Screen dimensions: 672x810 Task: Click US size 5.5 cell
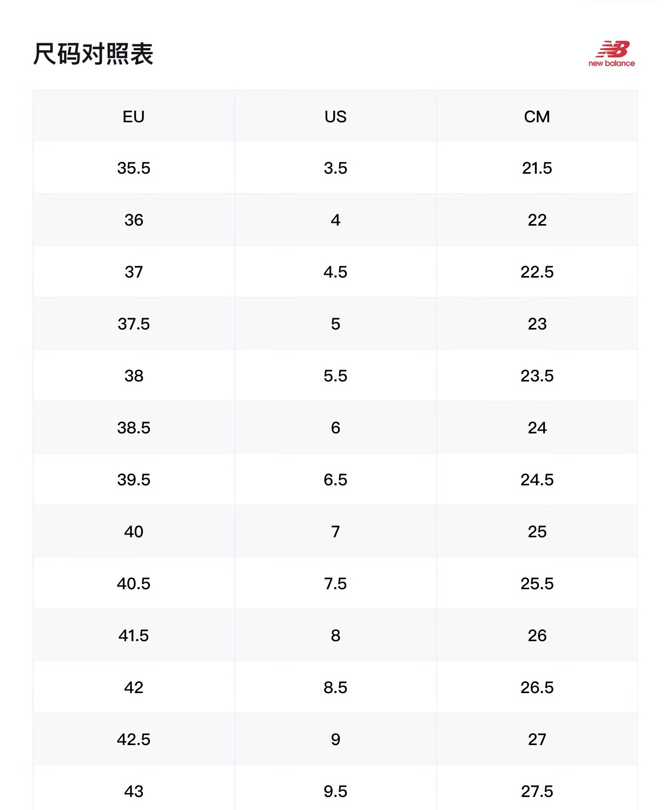tap(335, 376)
